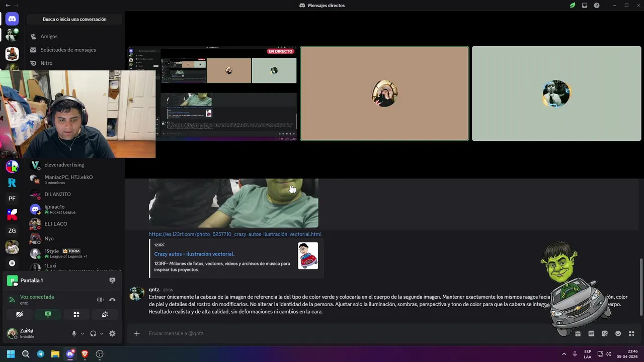
Task: Select the PF server icon
Action: 12,198
